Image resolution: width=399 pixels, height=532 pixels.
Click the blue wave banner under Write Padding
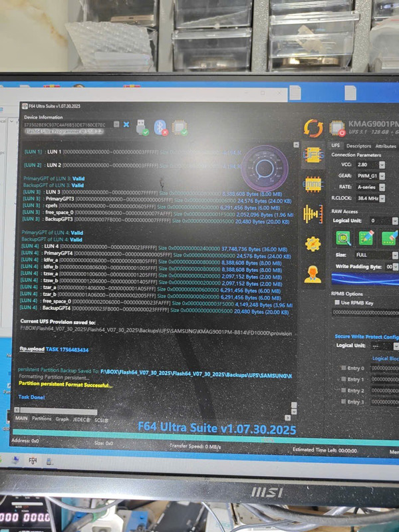[365, 279]
